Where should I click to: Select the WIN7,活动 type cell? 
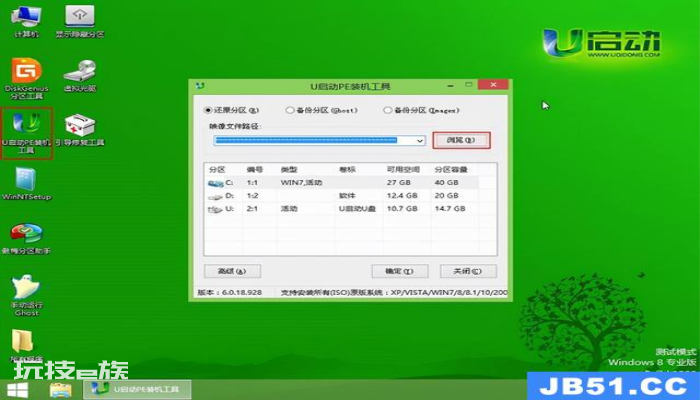pyautogui.click(x=301, y=183)
